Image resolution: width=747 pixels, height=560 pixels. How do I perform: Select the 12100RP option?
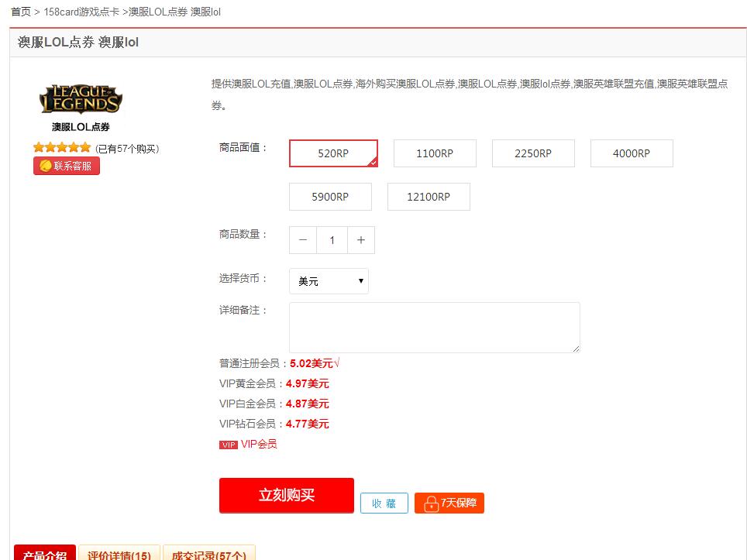click(429, 197)
